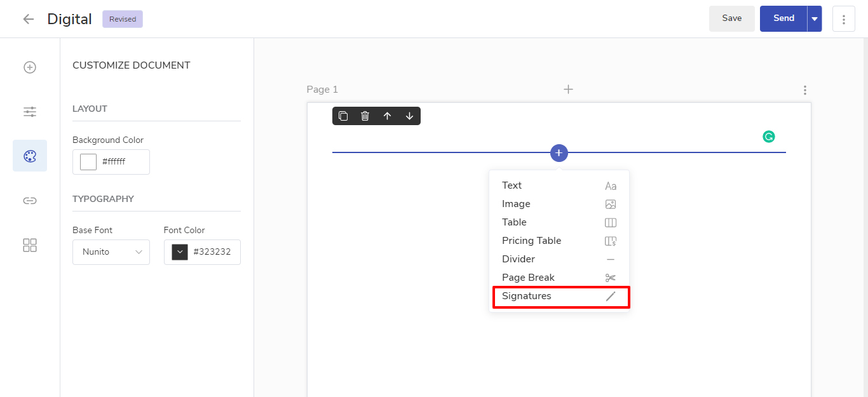Click the Send button
The height and width of the screenshot is (397, 868).
[x=783, y=18]
